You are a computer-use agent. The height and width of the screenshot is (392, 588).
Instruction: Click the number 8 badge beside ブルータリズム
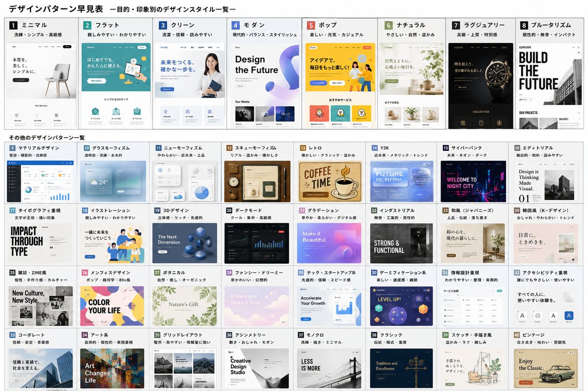(524, 25)
